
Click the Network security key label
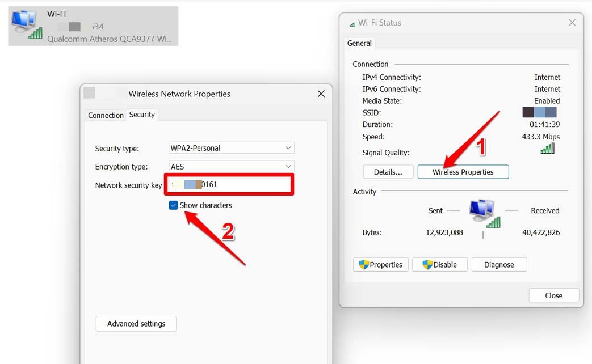[x=128, y=185]
